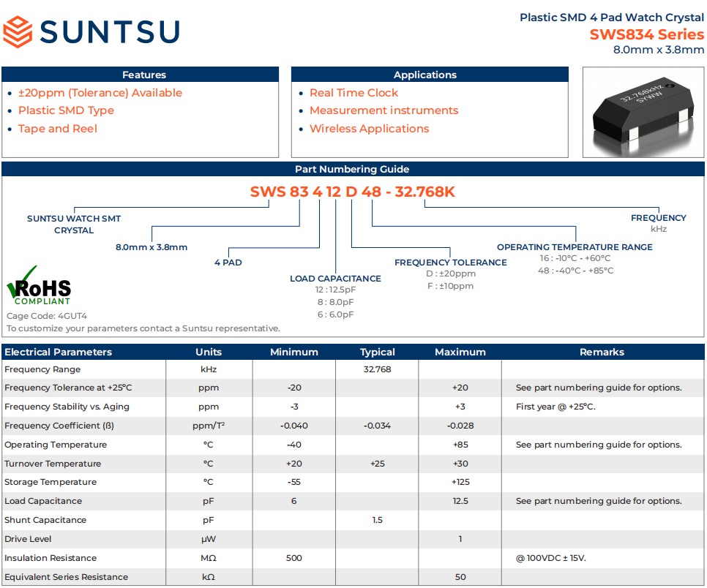Click the 'FREQUENCY TOLERANCE' guide label

[450, 263]
